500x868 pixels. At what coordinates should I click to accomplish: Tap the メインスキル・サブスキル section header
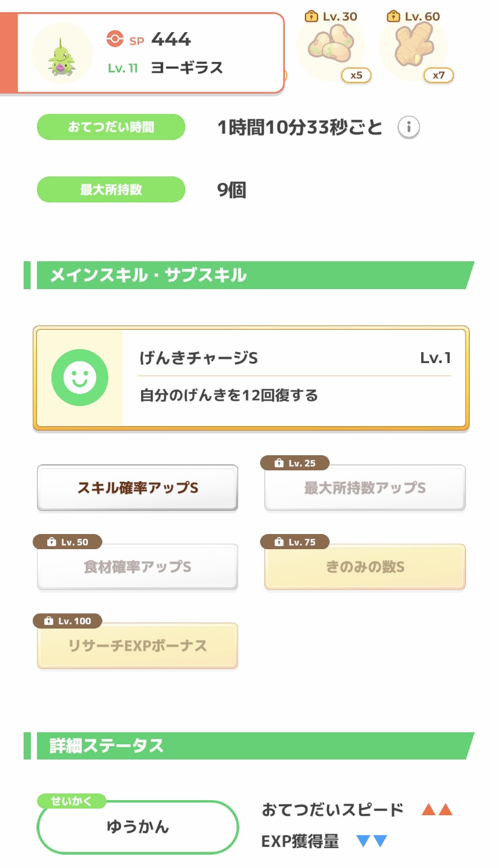(x=250, y=275)
